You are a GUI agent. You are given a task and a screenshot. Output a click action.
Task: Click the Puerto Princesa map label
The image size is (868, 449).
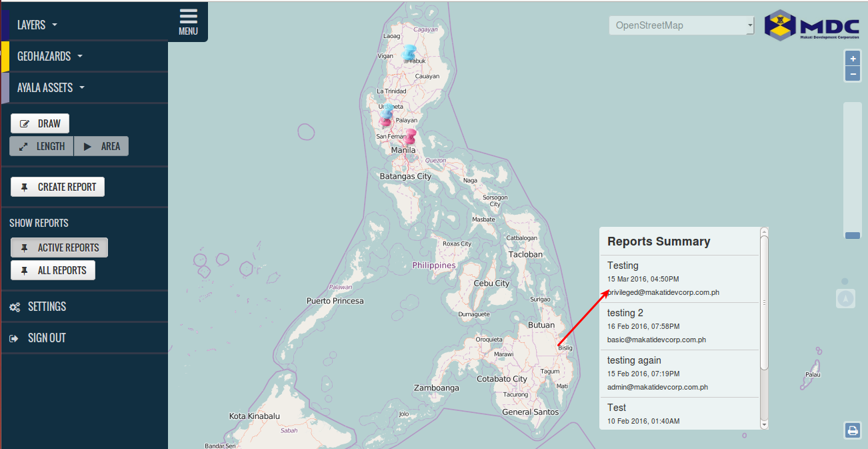point(335,301)
